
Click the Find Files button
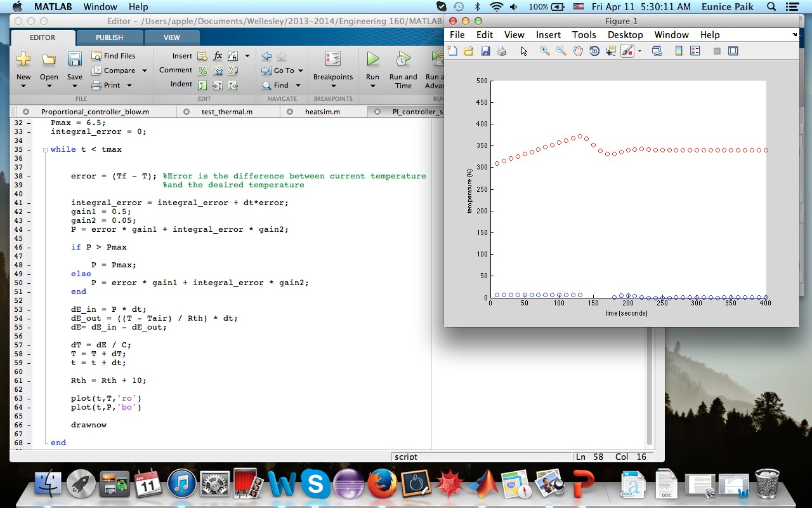118,55
